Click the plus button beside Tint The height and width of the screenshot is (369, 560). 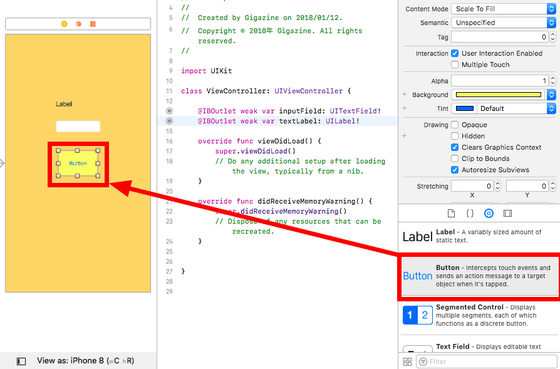pyautogui.click(x=404, y=108)
